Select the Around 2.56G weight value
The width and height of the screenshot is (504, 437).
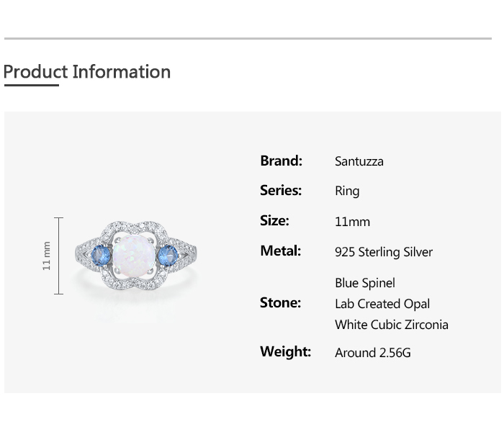click(373, 353)
